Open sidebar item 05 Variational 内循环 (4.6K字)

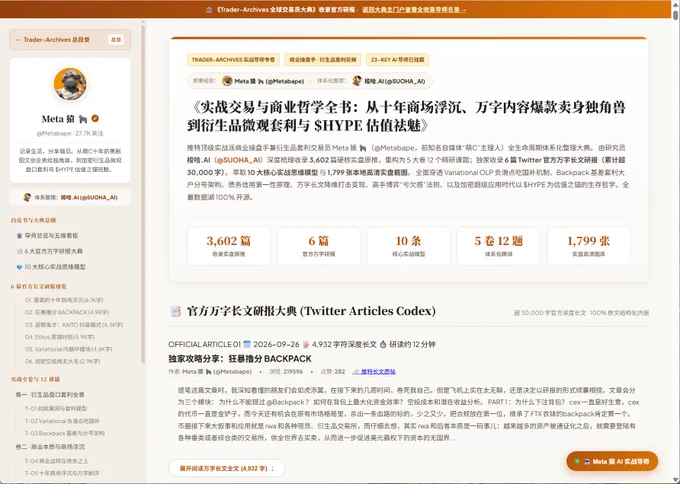coord(69,349)
